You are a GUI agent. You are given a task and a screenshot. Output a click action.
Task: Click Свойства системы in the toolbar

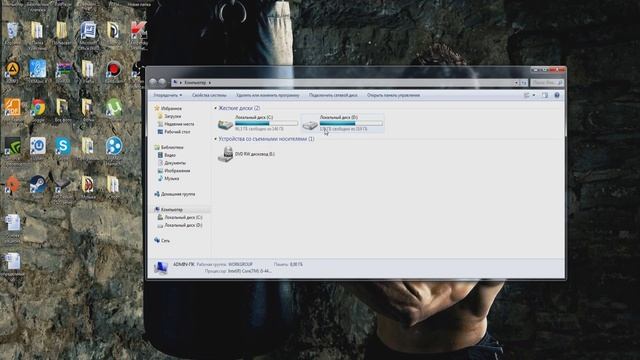click(209, 95)
